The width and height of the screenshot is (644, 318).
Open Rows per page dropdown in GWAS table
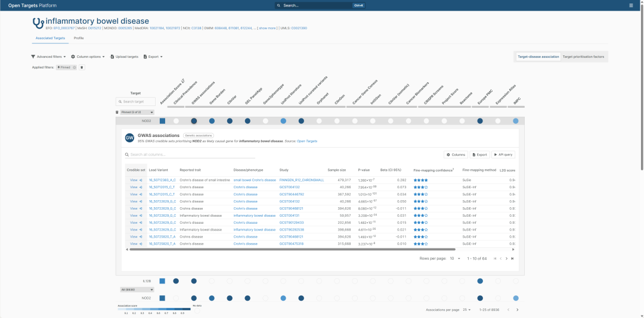click(455, 258)
